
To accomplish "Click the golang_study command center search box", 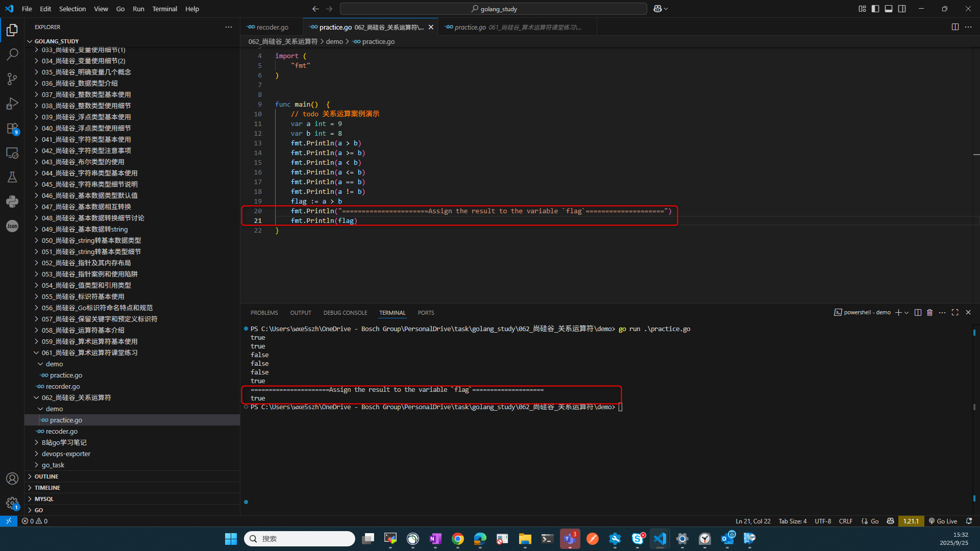I will [493, 9].
